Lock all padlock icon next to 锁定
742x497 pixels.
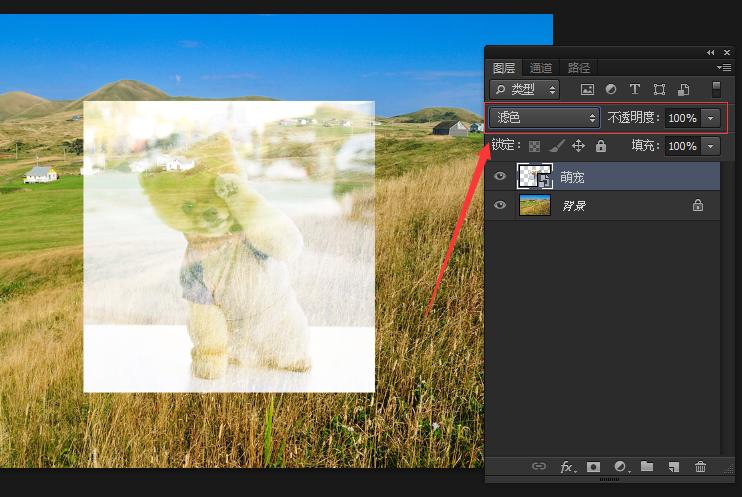[601, 146]
